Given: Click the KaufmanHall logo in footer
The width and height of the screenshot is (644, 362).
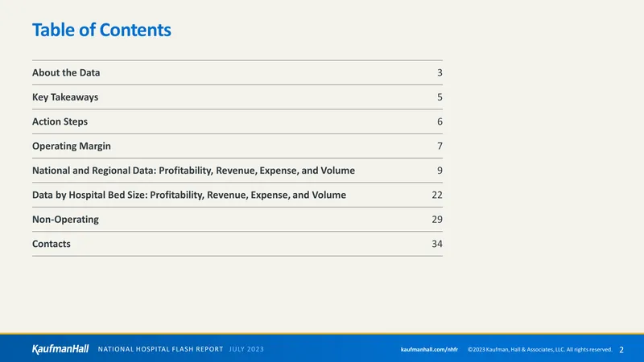Looking at the screenshot, I should (x=60, y=349).
